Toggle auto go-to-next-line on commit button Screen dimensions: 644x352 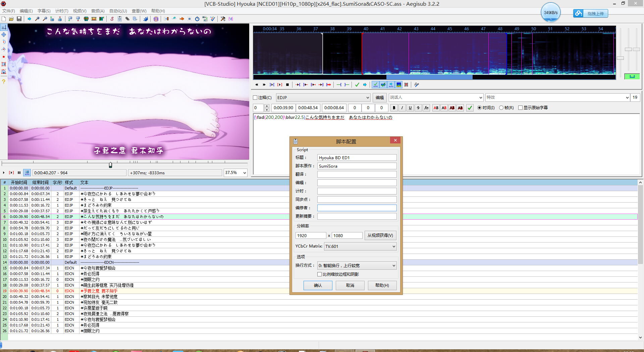tap(383, 85)
